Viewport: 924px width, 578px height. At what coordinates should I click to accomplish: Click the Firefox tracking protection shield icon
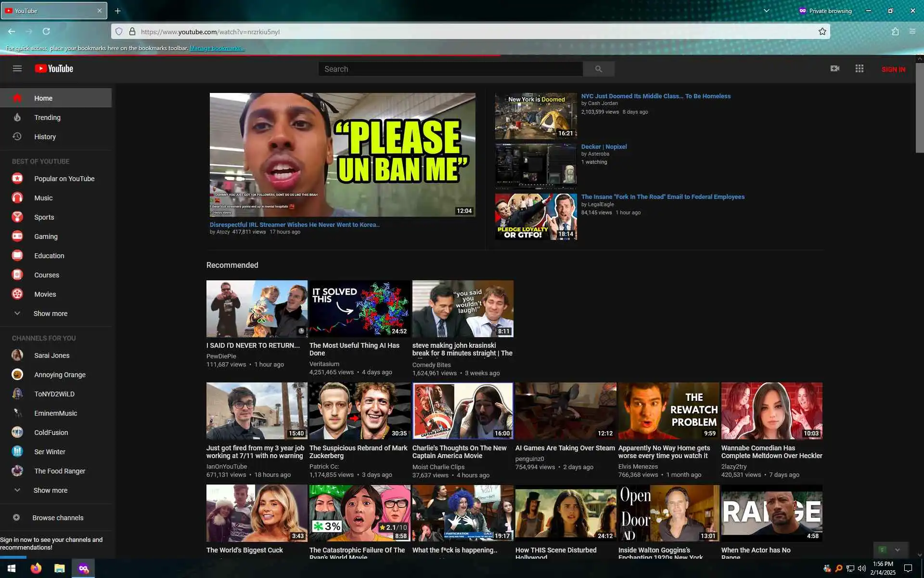point(119,32)
